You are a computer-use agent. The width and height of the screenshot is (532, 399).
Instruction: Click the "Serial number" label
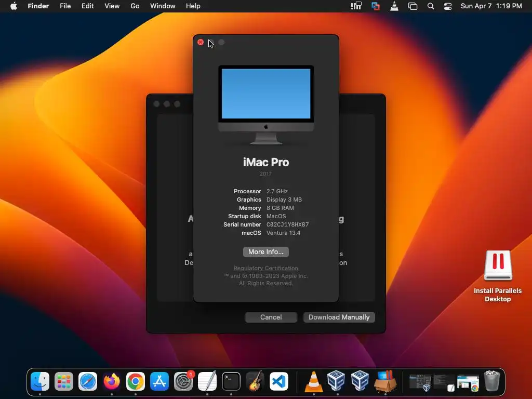pyautogui.click(x=242, y=224)
